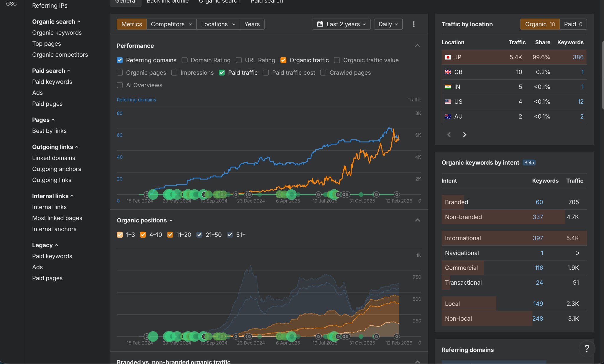Open the Competitors dropdown
The image size is (604, 364).
pyautogui.click(x=171, y=24)
